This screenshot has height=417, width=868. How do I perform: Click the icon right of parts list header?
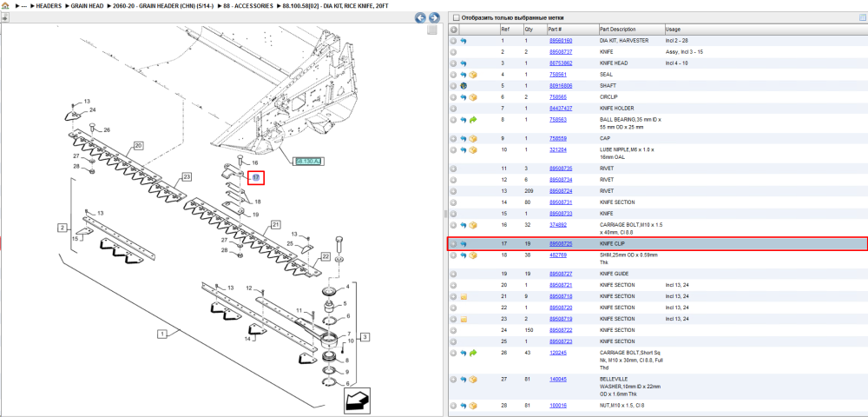pos(862,17)
